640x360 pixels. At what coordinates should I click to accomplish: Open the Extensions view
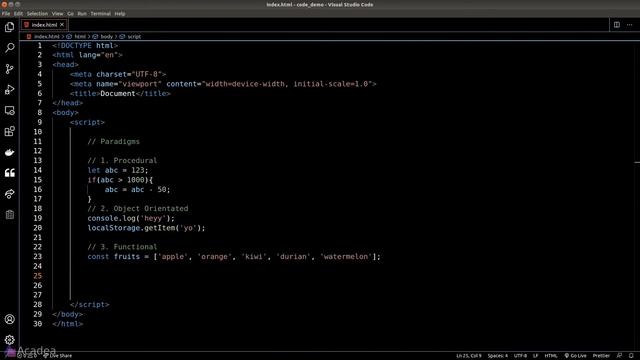pyautogui.click(x=9, y=131)
